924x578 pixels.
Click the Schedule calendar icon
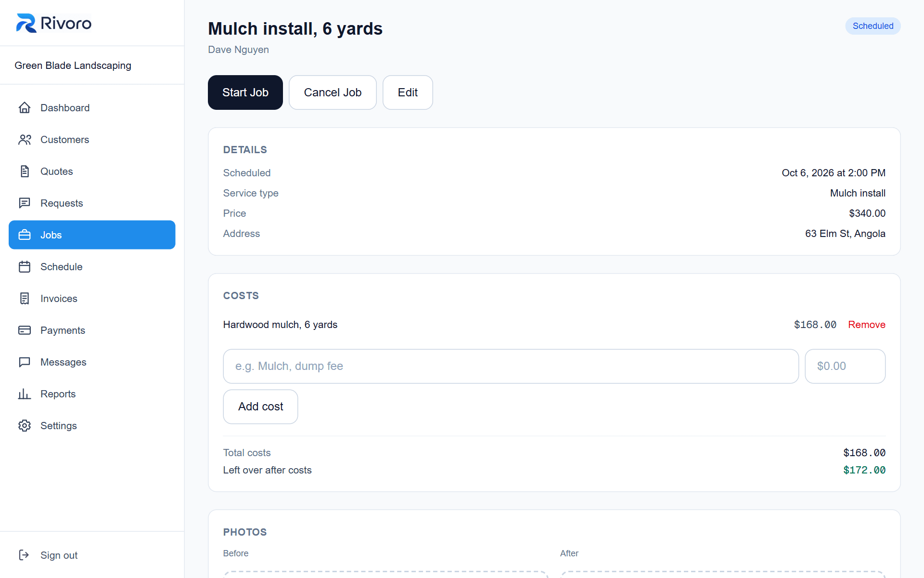pos(25,267)
